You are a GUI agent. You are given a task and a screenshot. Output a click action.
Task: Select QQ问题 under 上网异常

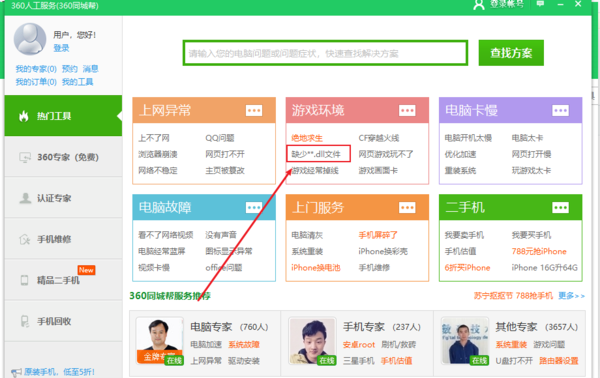point(220,138)
